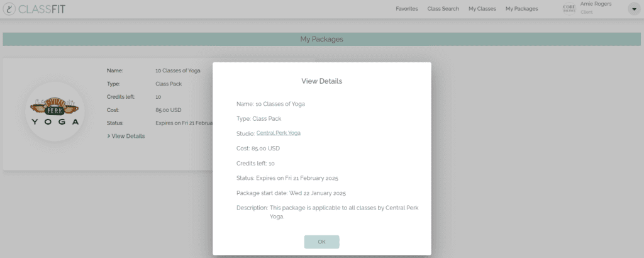Image resolution: width=644 pixels, height=258 pixels.
Task: Go to Class Search
Action: click(443, 9)
